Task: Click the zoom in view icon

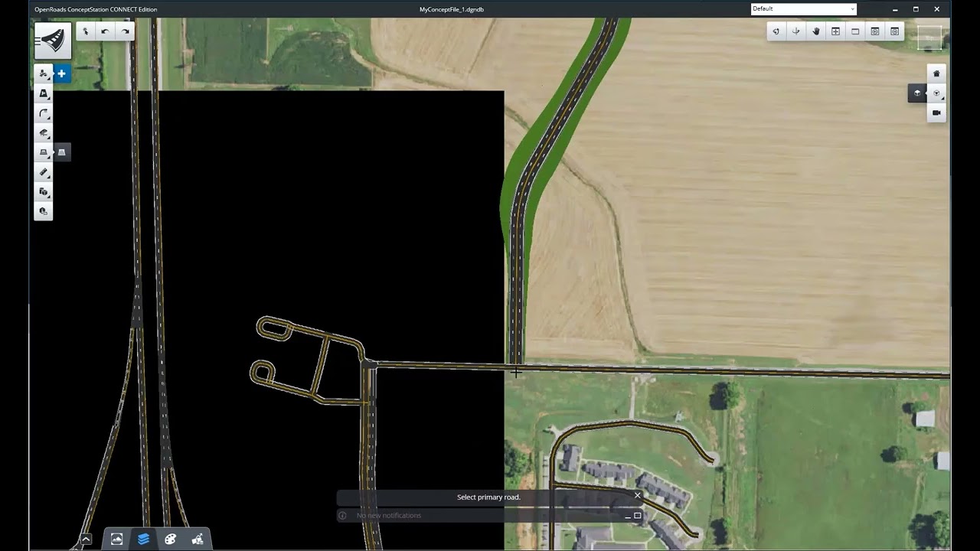Action: point(875,31)
